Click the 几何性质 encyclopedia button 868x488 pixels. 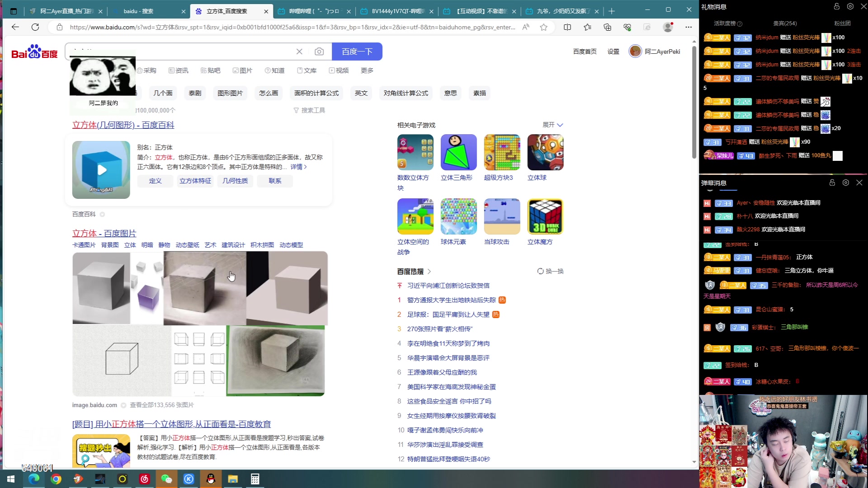[235, 181]
